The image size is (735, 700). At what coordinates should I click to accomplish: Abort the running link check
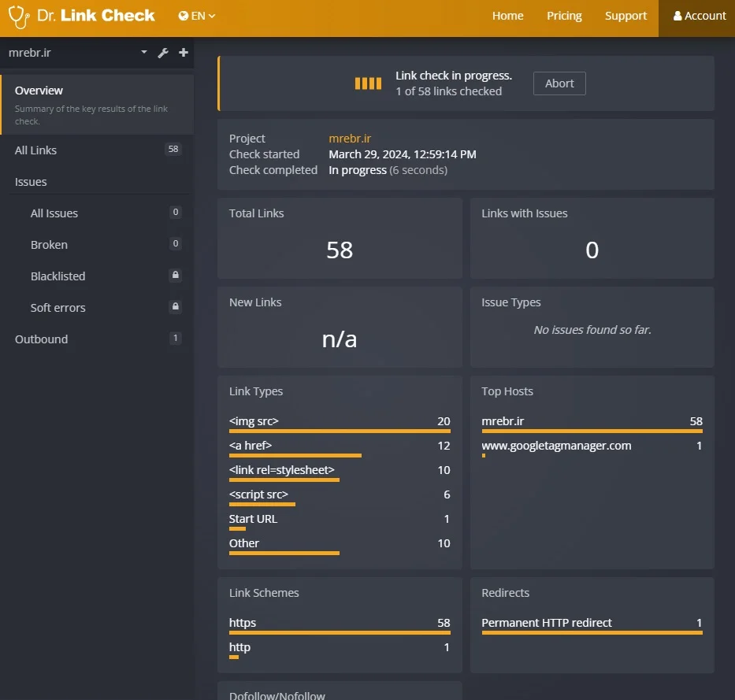coord(559,83)
